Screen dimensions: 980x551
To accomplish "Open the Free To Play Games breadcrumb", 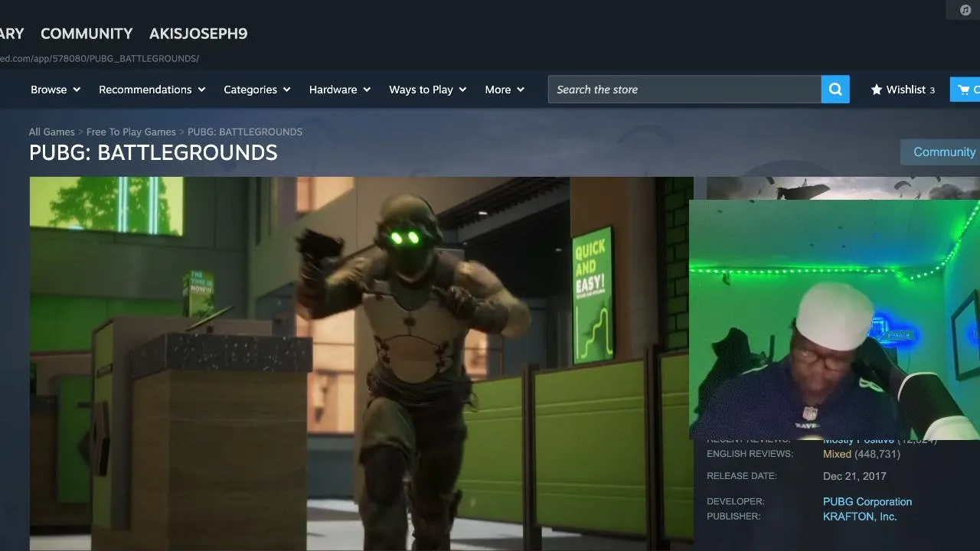I will [x=131, y=132].
